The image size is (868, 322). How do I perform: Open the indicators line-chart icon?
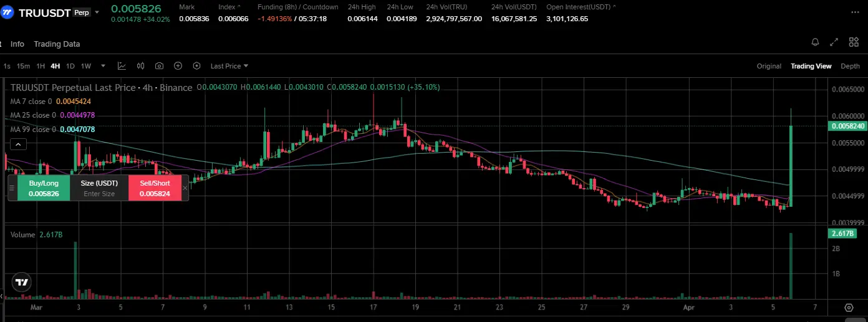[122, 66]
